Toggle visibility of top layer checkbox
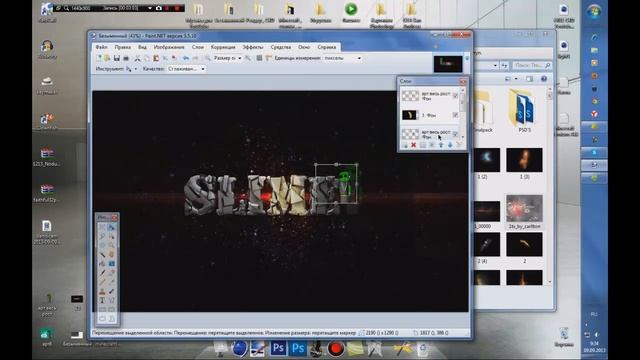The width and height of the screenshot is (640, 360). point(455,96)
